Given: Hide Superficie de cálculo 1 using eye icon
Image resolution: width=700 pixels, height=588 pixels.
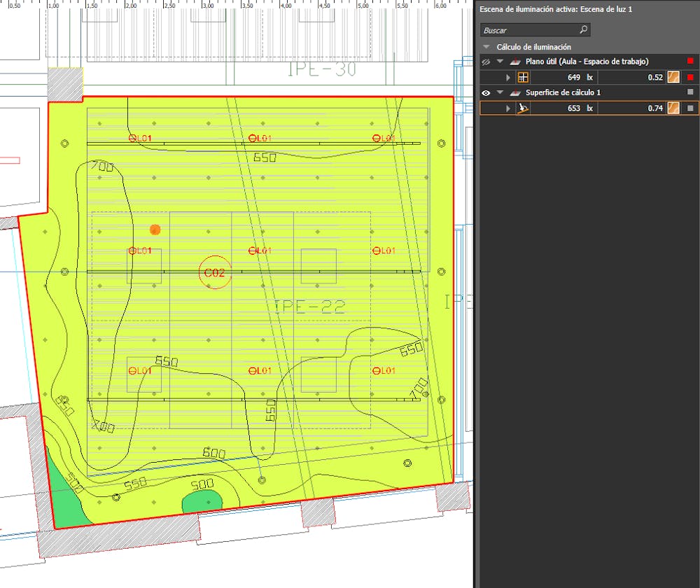Looking at the screenshot, I should tap(486, 92).
